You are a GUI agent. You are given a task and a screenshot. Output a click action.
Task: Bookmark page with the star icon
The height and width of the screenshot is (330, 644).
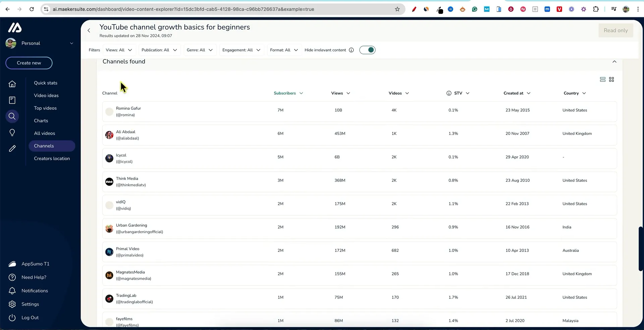(397, 9)
